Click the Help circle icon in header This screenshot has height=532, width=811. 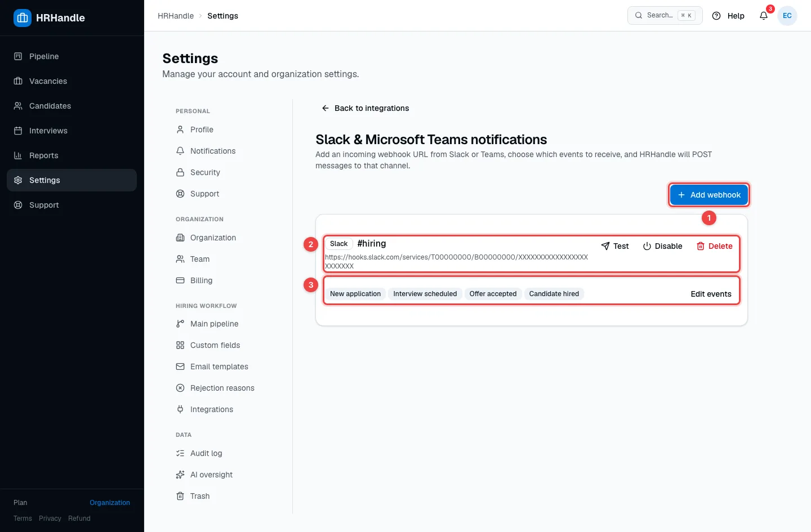pyautogui.click(x=716, y=16)
